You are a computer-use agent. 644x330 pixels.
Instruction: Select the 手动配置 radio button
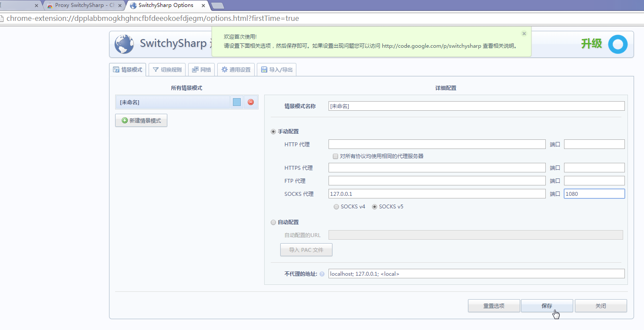click(273, 132)
